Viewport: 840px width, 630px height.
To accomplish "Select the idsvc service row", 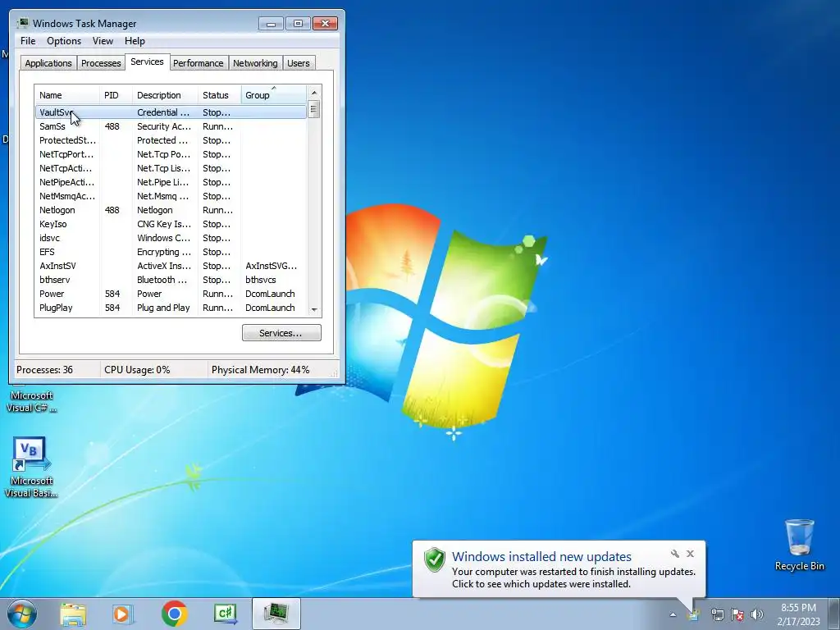I will pos(171,238).
